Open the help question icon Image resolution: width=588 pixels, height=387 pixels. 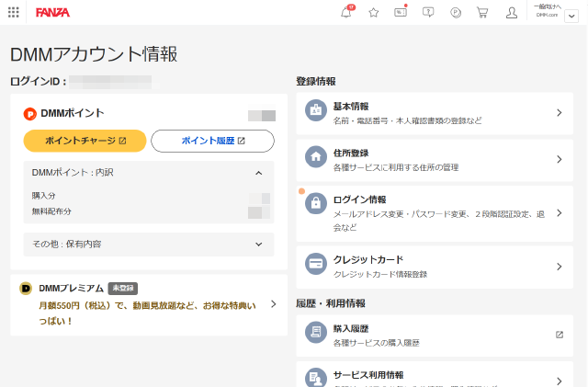click(x=428, y=12)
